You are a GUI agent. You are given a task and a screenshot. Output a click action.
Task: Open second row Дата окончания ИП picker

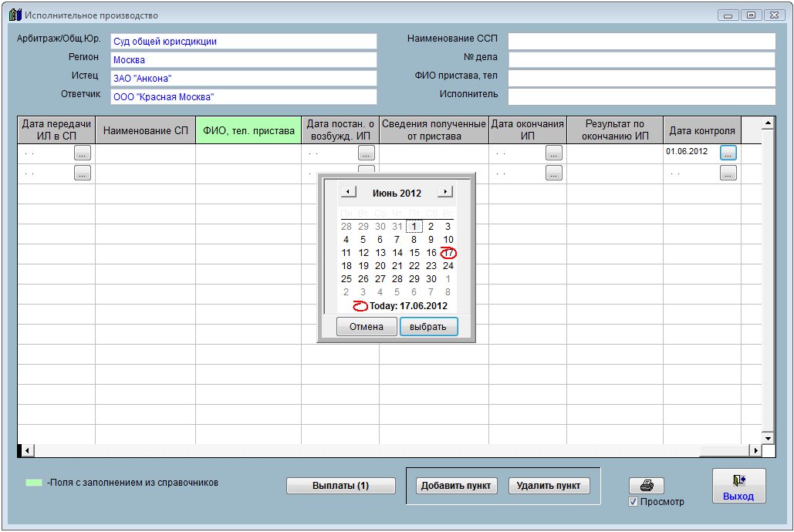554,173
